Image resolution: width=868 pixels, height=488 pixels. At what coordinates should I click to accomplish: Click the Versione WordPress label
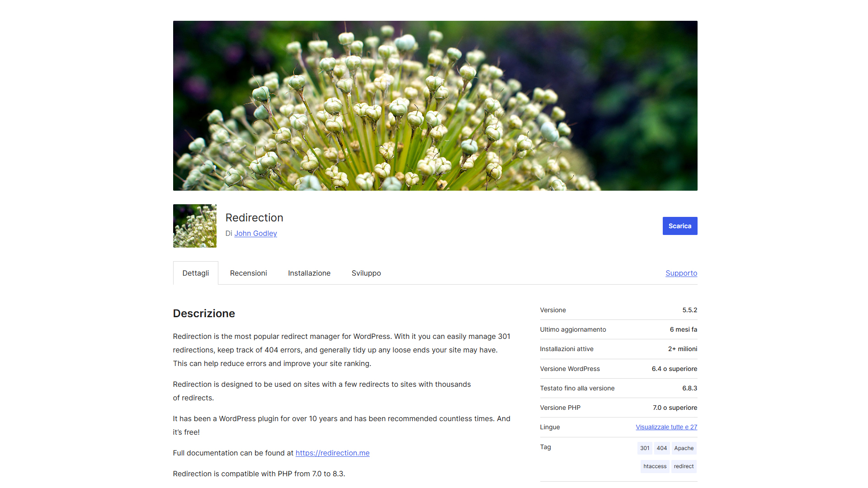[x=570, y=369]
